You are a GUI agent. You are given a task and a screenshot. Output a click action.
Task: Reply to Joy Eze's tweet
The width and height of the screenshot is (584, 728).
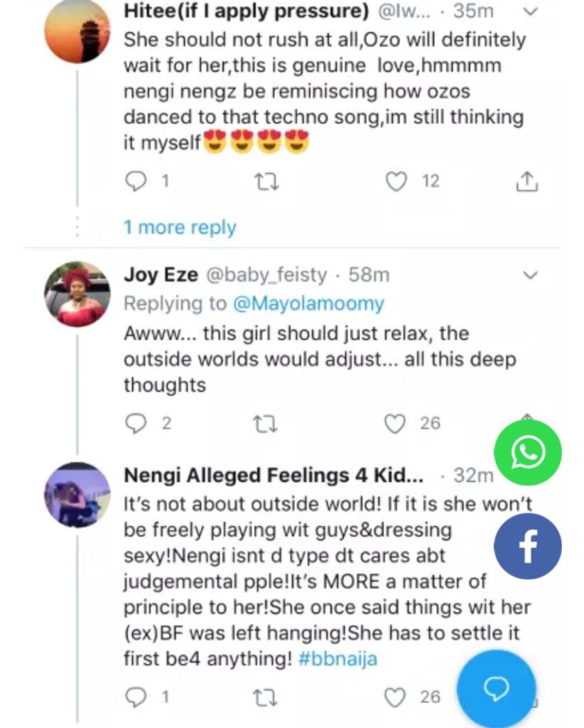point(135,424)
